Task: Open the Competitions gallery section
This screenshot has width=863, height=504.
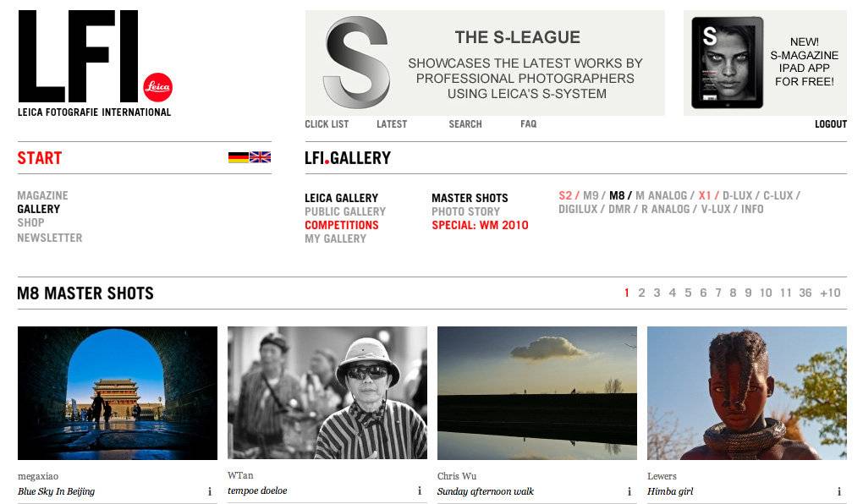Action: (x=341, y=225)
